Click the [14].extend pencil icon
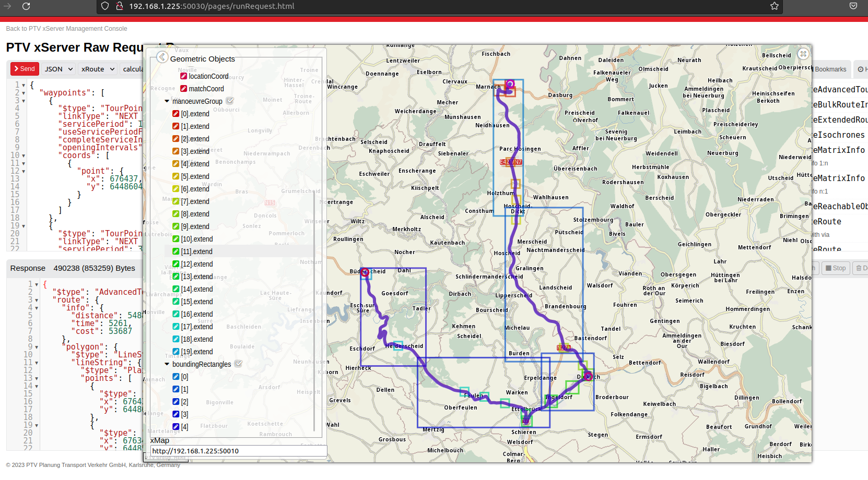This screenshot has width=868, height=480. [176, 289]
